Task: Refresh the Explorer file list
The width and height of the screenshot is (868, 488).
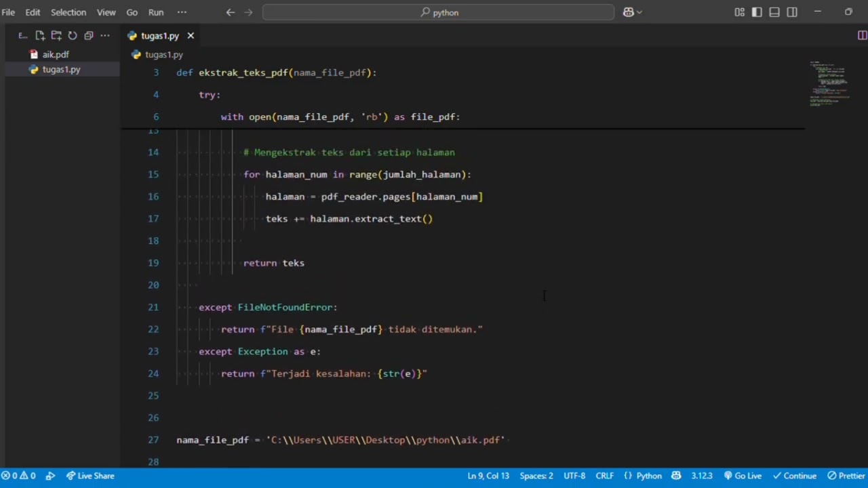Action: [x=73, y=35]
